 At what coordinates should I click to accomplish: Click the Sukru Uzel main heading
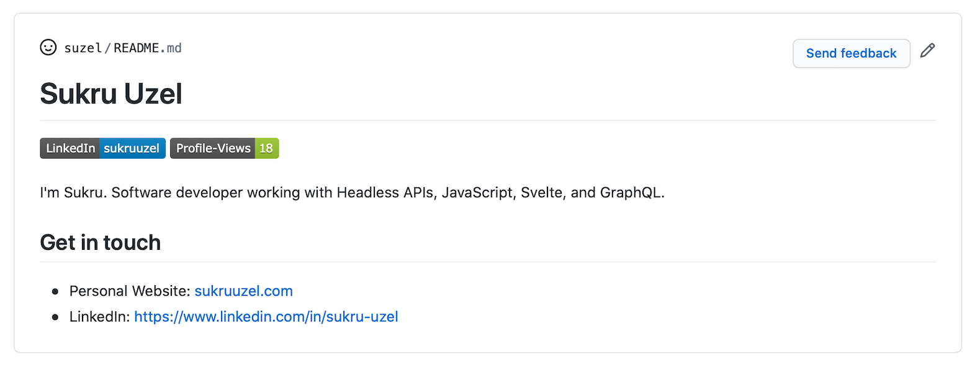click(111, 94)
